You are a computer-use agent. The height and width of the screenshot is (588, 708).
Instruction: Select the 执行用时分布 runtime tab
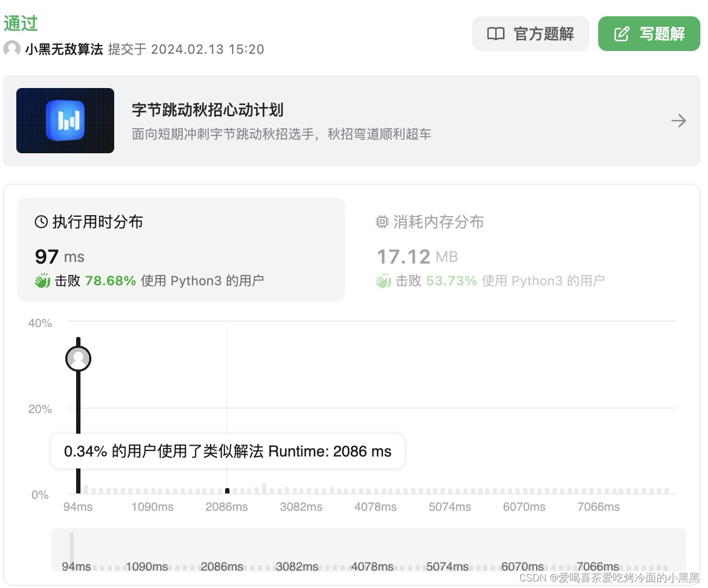coord(181,250)
